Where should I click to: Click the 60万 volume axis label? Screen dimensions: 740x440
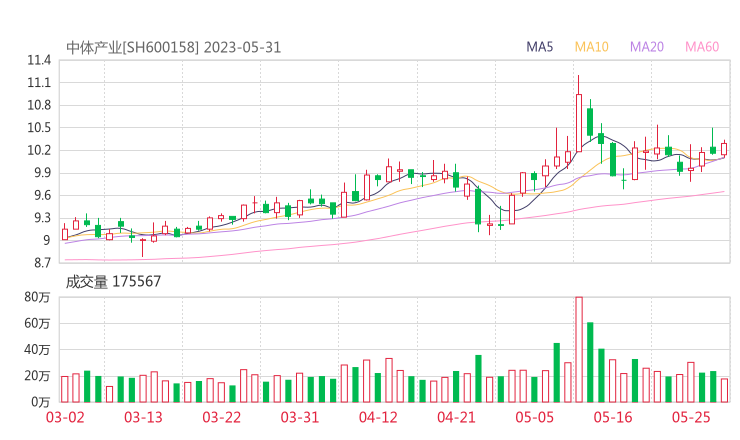pyautogui.click(x=37, y=323)
